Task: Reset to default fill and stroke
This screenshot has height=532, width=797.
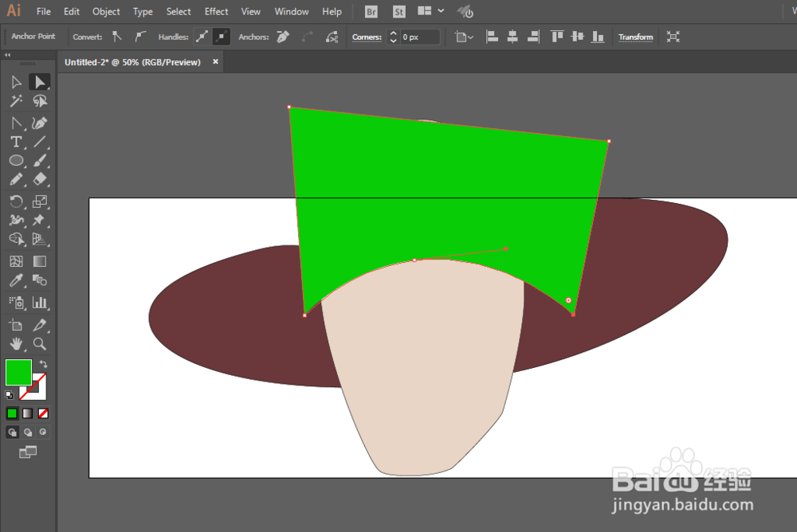Action: 9,395
